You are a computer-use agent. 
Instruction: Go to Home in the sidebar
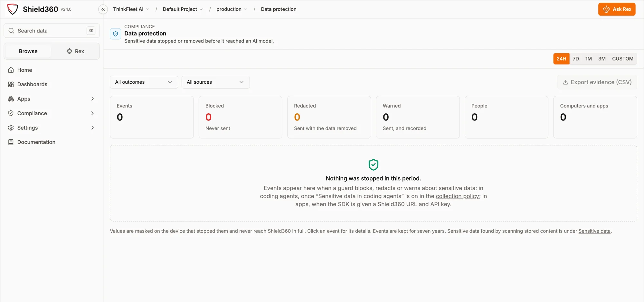pyautogui.click(x=52, y=70)
